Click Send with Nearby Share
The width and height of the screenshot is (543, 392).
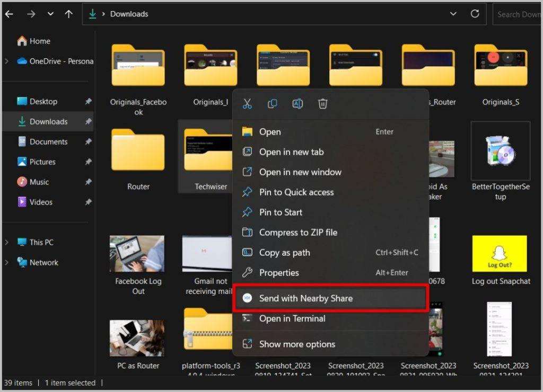pyautogui.click(x=331, y=298)
